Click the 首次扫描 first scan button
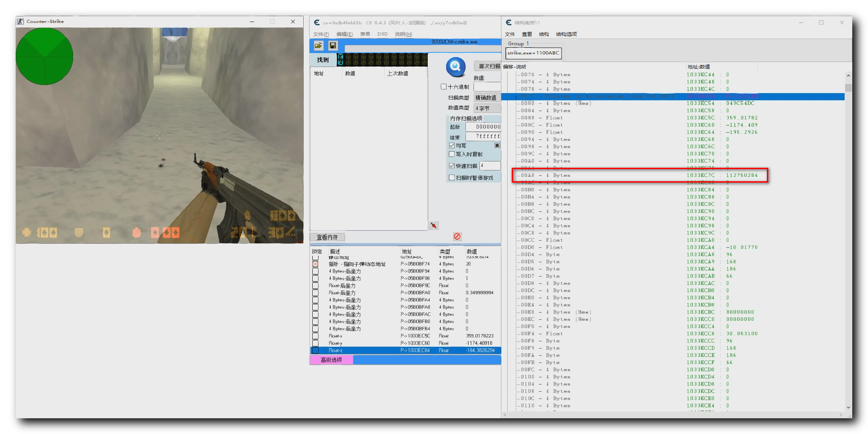868x434 pixels. (488, 66)
